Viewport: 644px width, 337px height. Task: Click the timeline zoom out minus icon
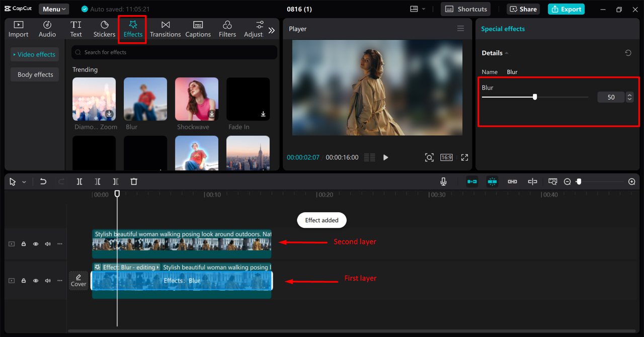tap(567, 182)
